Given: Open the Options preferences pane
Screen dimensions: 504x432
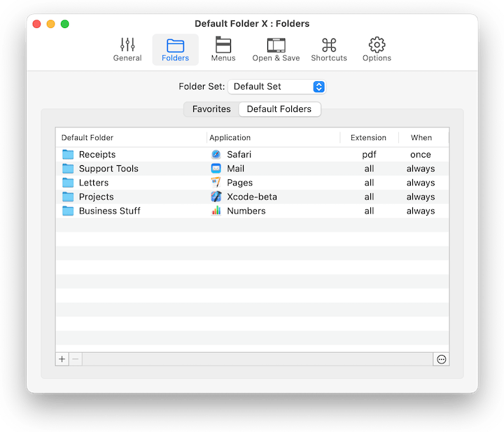Looking at the screenshot, I should (377, 50).
